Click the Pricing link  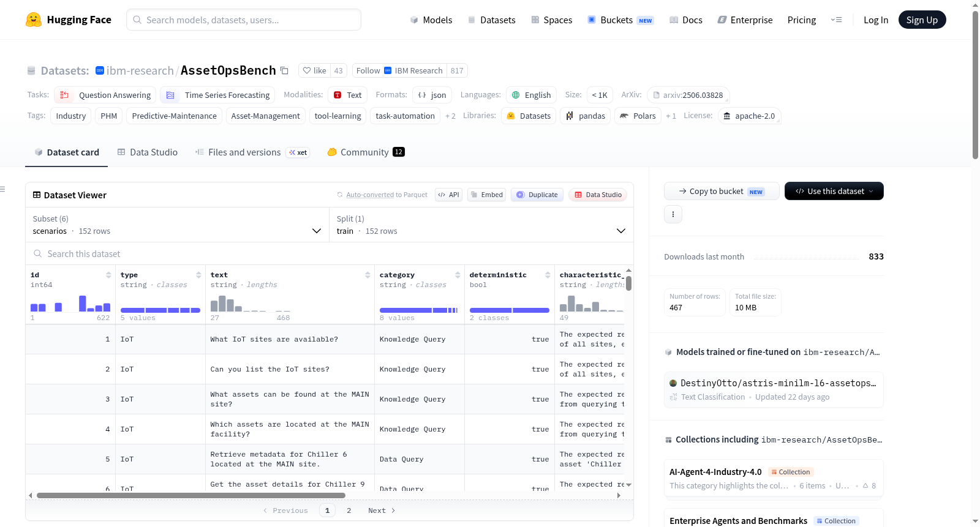click(x=802, y=20)
